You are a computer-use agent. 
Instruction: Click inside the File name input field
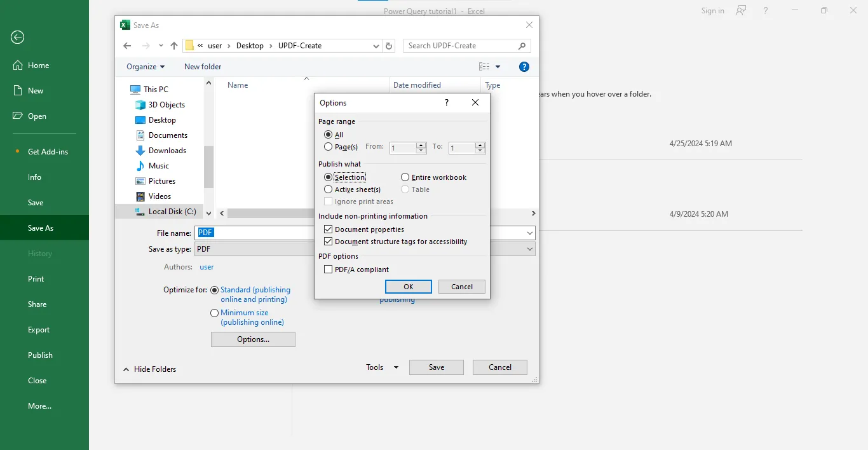tap(254, 233)
